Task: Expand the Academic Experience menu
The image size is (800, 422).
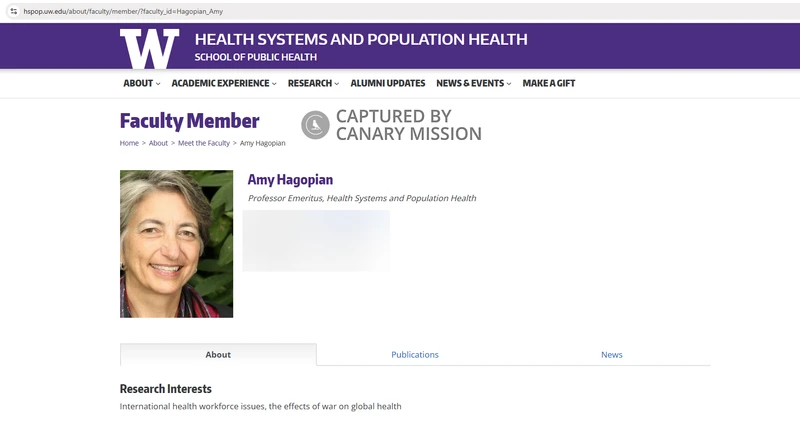Action: [x=224, y=83]
